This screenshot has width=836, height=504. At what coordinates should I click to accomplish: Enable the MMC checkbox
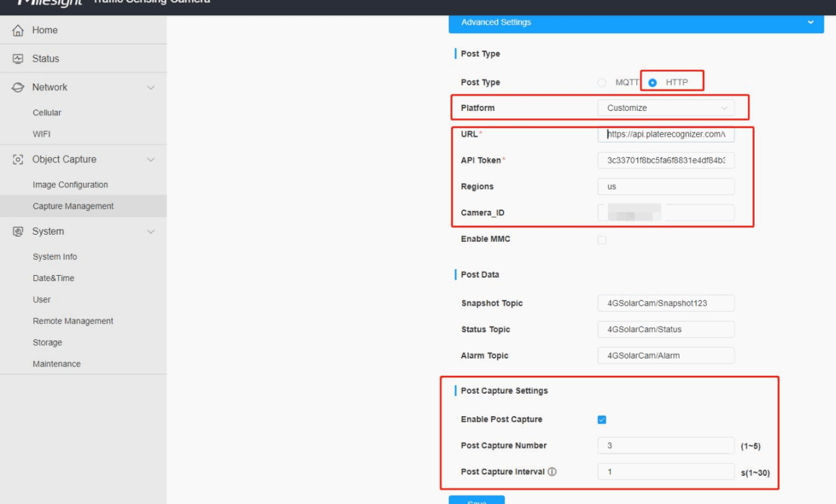click(602, 240)
